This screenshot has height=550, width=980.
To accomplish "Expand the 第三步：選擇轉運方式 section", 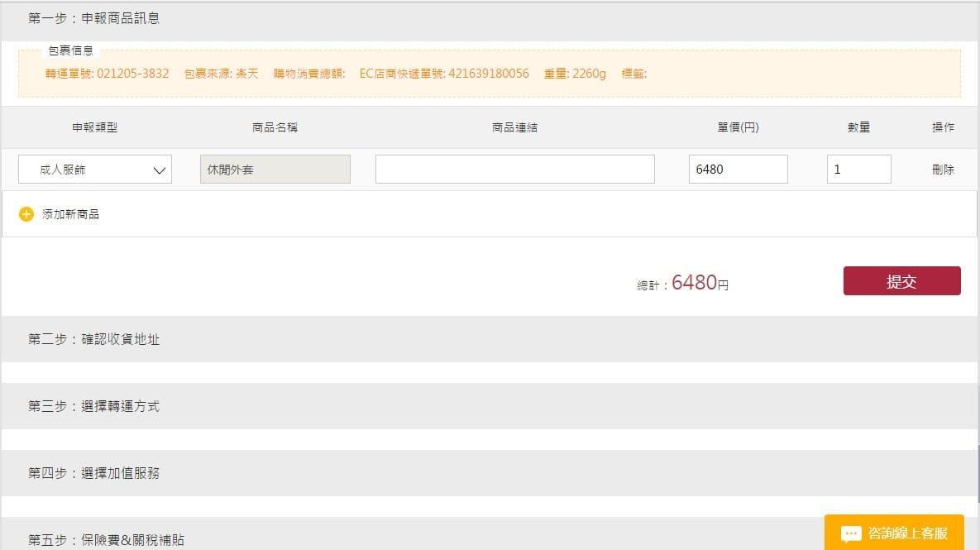I will [x=94, y=406].
